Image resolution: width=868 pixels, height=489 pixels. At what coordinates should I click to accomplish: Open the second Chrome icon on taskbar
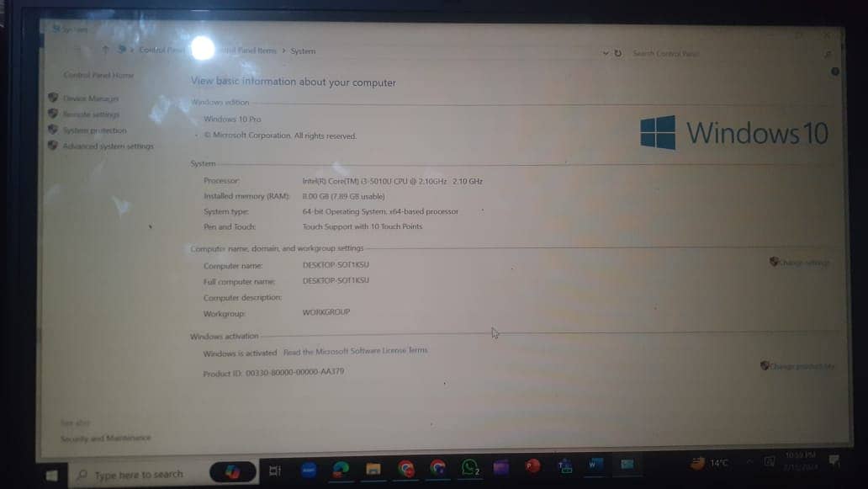438,468
